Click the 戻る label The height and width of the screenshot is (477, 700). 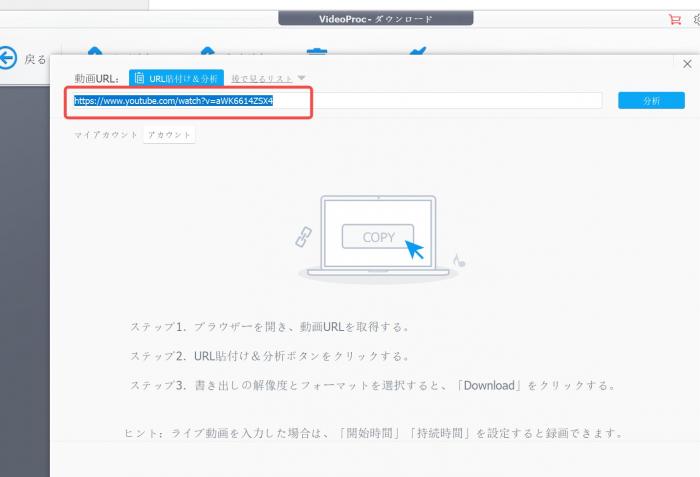point(35,59)
